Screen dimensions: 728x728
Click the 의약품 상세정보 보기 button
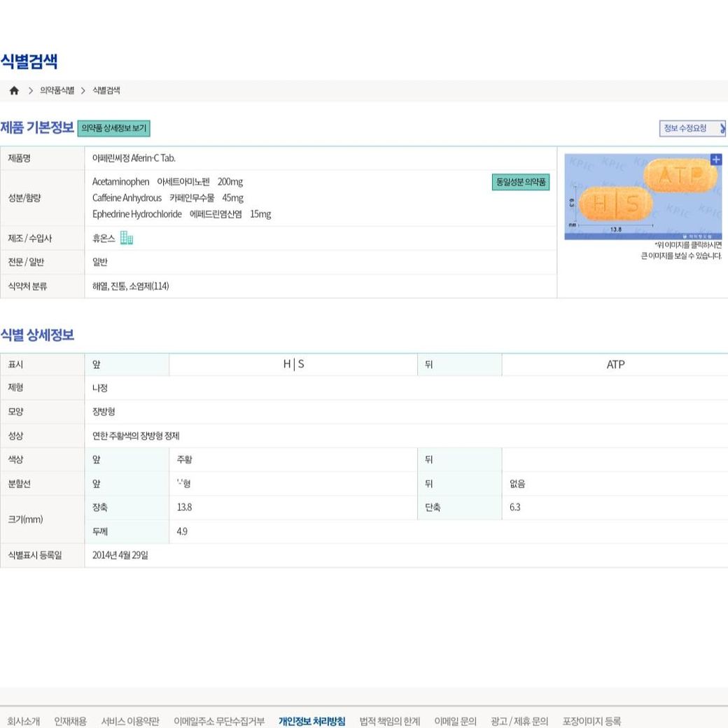click(x=113, y=129)
